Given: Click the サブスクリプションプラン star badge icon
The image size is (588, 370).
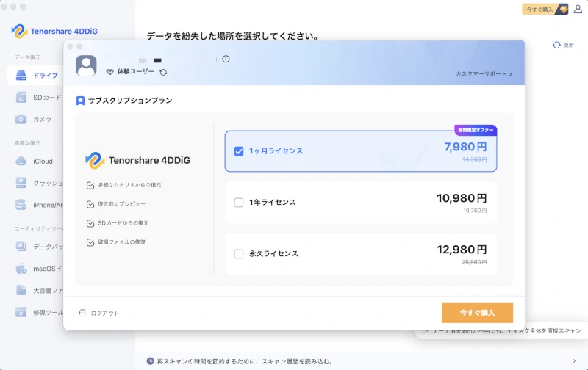Looking at the screenshot, I should click(80, 101).
